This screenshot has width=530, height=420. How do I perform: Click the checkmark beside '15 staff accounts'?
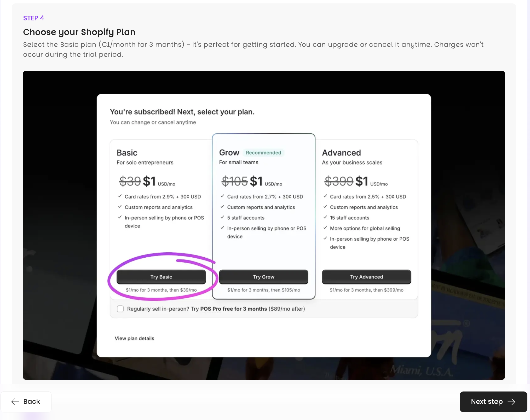[325, 217]
